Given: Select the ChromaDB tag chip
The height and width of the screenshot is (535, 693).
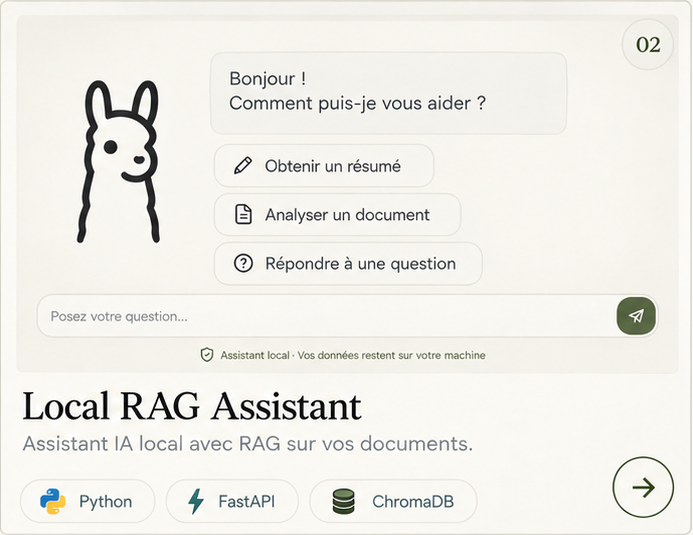Looking at the screenshot, I should tap(393, 501).
